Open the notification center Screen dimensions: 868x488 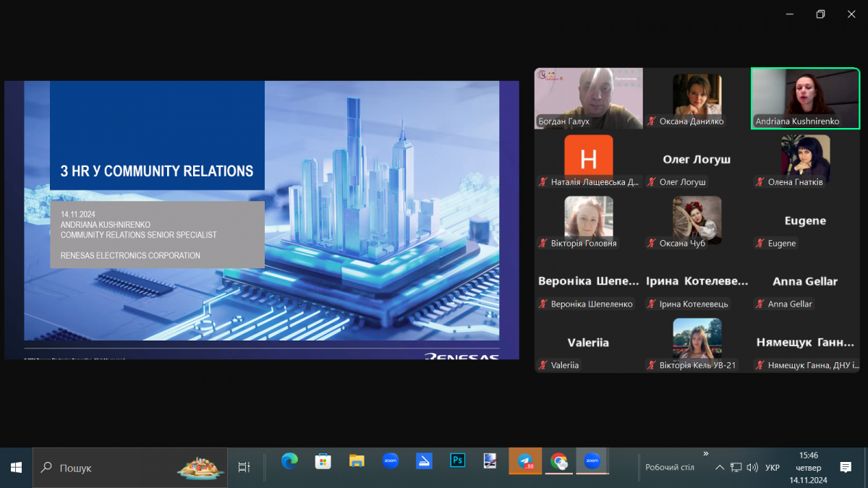845,468
